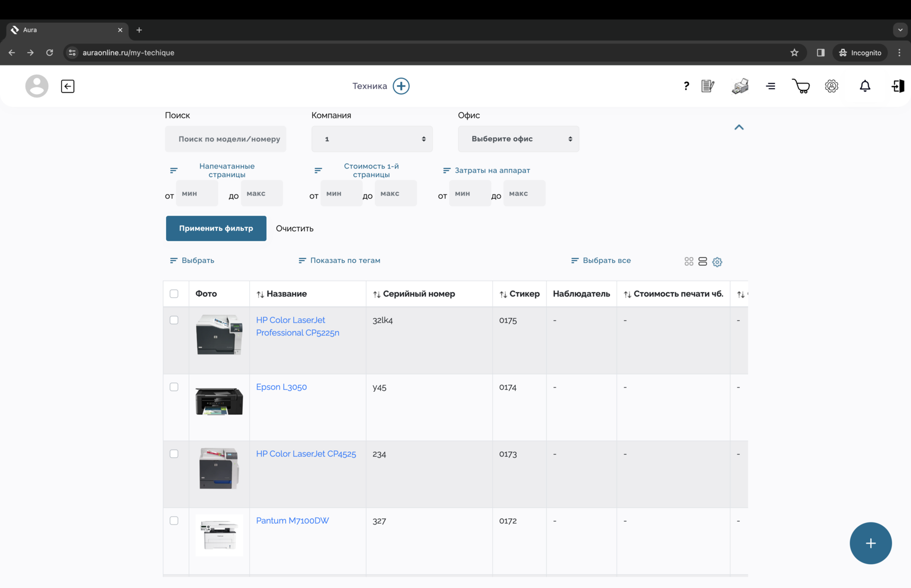This screenshot has width=911, height=588.
Task: Click the add equipment plus icon beside Техника
Action: pos(401,86)
